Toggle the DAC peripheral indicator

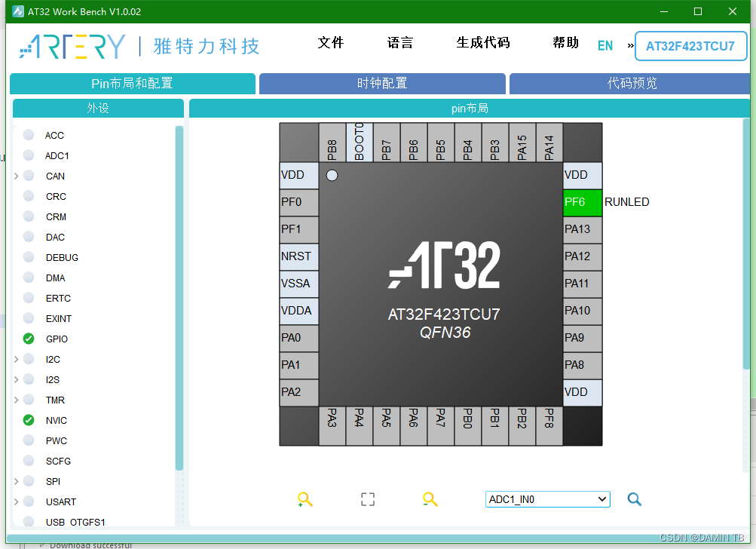(x=29, y=236)
